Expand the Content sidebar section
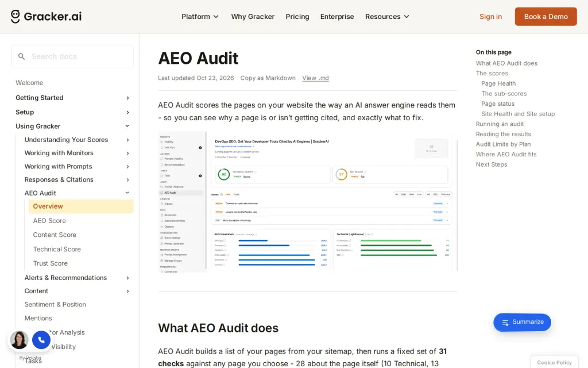 [77, 291]
